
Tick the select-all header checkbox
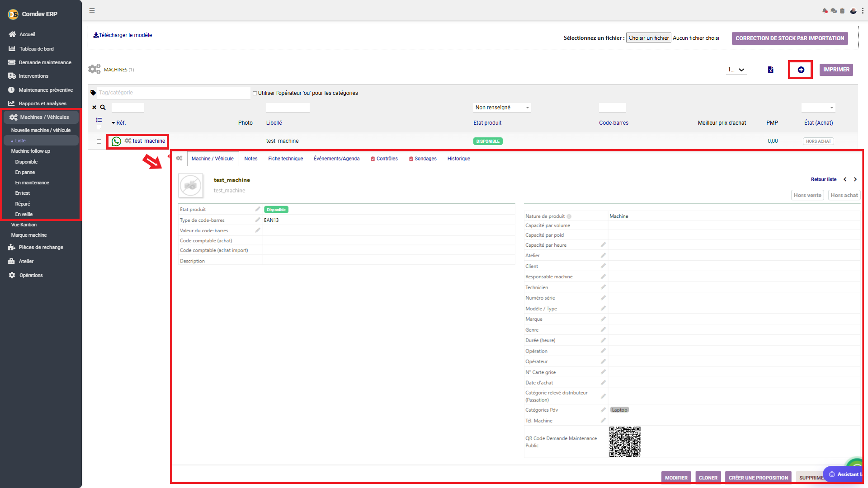coord(99,127)
